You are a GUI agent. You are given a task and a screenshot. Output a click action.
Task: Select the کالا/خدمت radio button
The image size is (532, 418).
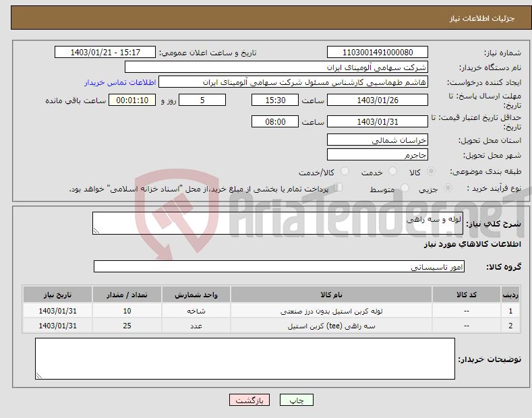tap(345, 171)
